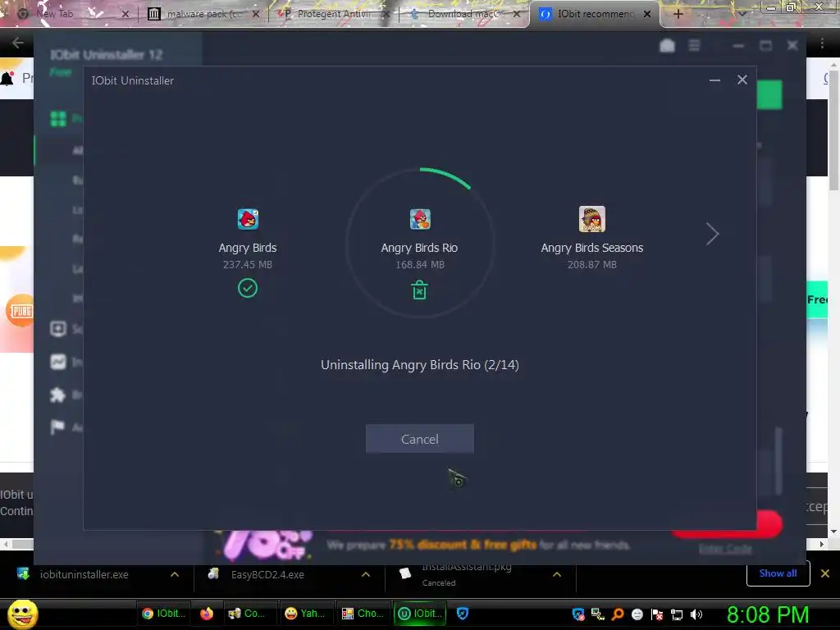
Task: Click the Angry Birds Rio app icon
Action: tap(420, 219)
